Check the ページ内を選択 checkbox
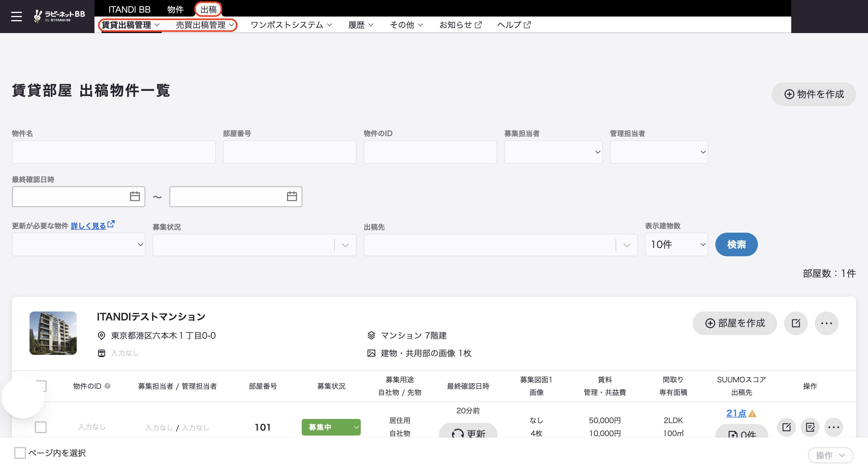Image resolution: width=868 pixels, height=473 pixels. [x=20, y=453]
